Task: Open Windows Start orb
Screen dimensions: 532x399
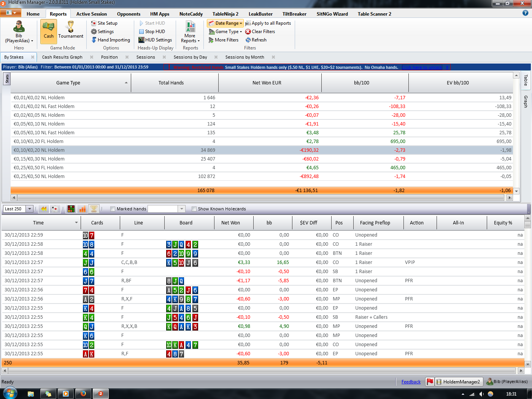Action: pyautogui.click(x=10, y=393)
